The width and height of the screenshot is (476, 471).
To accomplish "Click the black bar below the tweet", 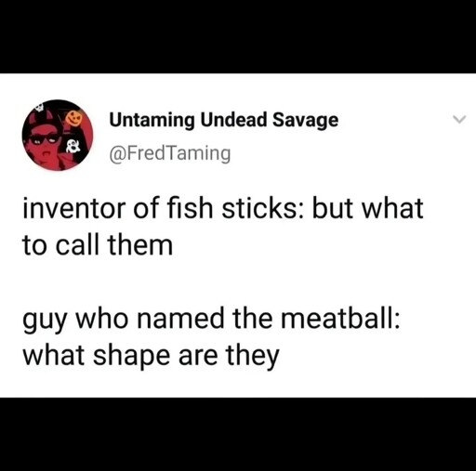I will tap(238, 434).
